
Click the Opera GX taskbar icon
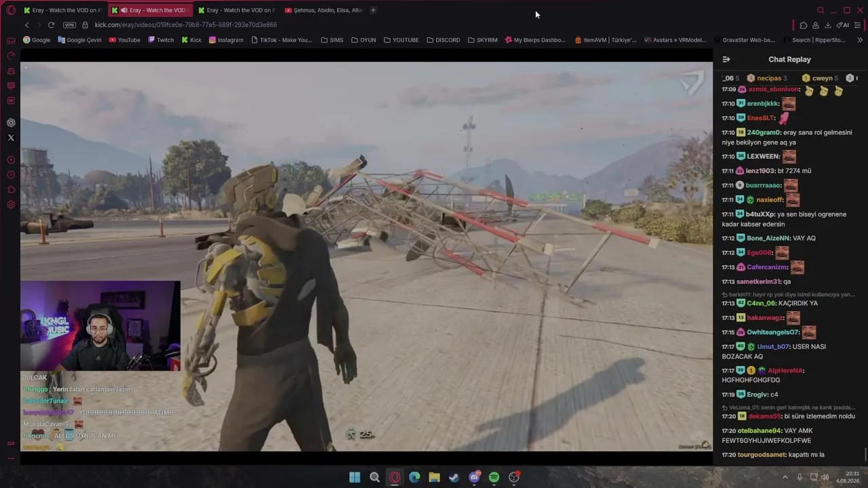pos(395,477)
